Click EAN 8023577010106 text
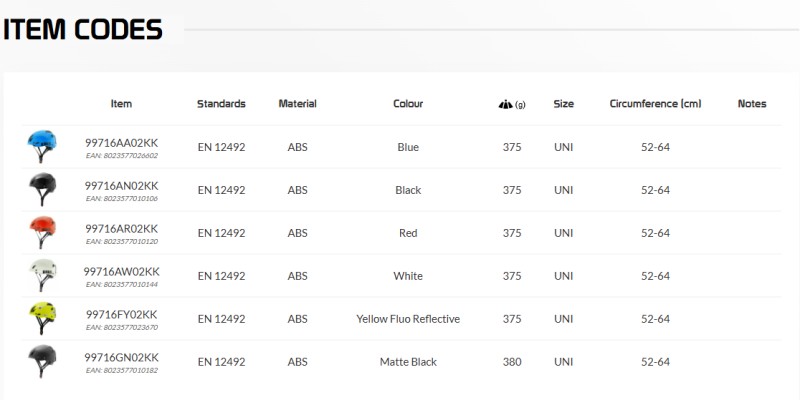This screenshot has height=400, width=800. (x=121, y=198)
